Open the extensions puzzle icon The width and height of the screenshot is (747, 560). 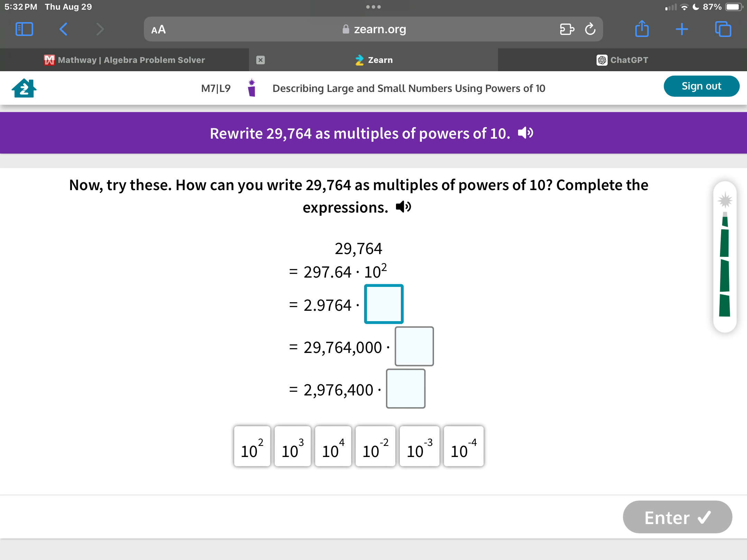click(x=567, y=29)
